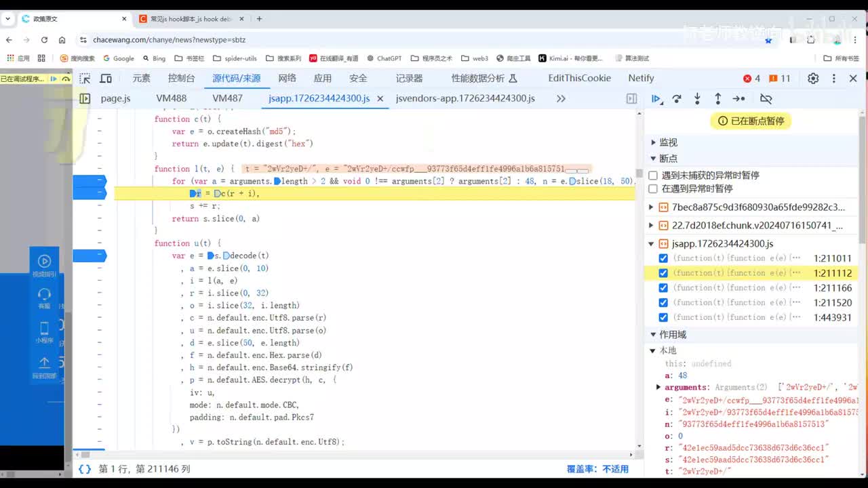Open spider-utils bookmark folder
The image size is (868, 488).
click(235, 58)
